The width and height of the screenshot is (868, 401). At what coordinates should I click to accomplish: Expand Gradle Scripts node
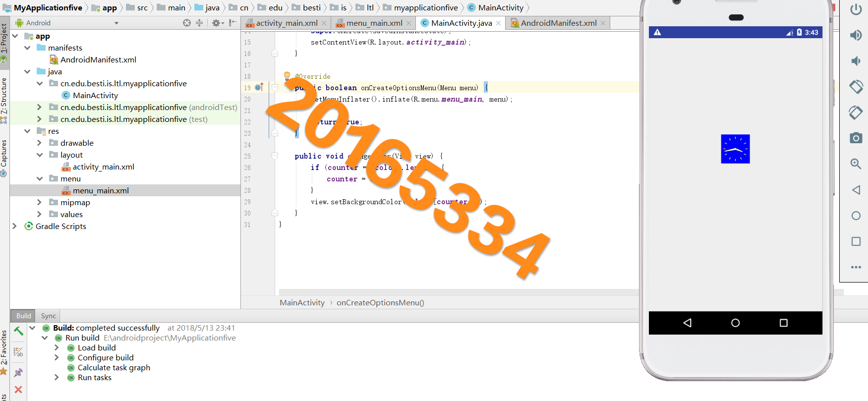point(15,227)
